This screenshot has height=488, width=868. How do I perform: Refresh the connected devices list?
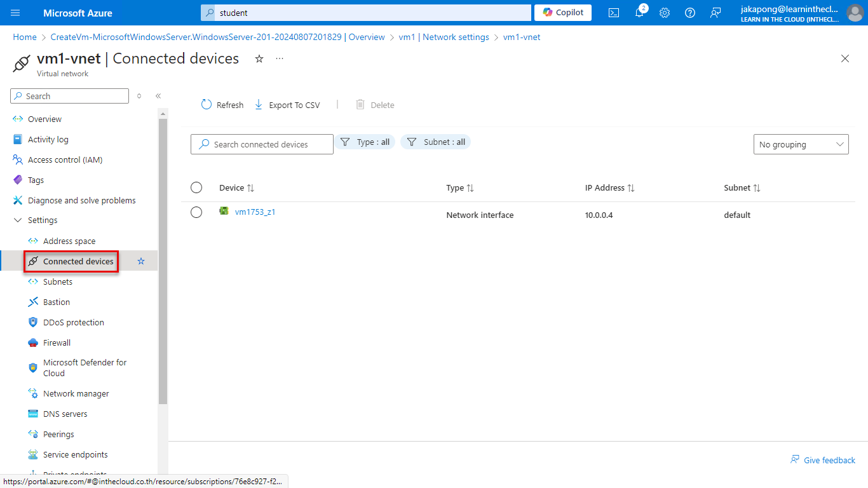coord(222,105)
